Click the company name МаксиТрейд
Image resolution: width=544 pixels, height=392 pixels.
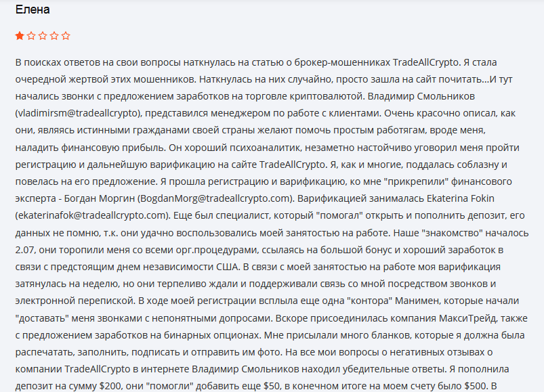click(395, 318)
